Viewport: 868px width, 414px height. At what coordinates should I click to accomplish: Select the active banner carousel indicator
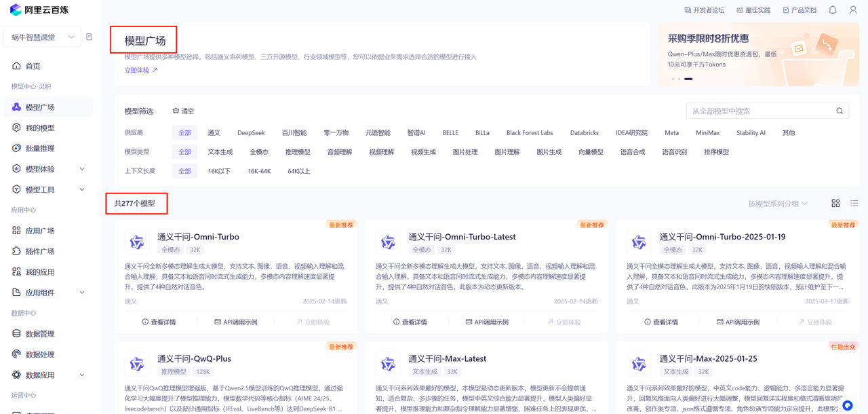click(x=688, y=79)
